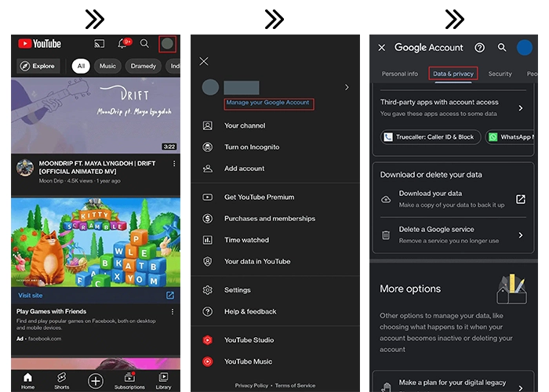This screenshot has width=549, height=392.
Task: Open the Explore chip
Action: (38, 66)
